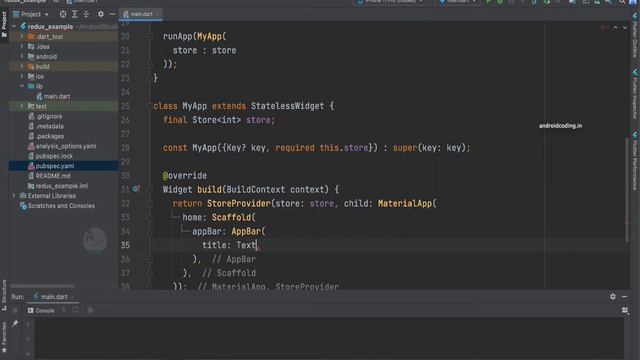Image resolution: width=640 pixels, height=360 pixels.
Task: Toggle Pin Tab in Run panel
Action: tap(15, 324)
